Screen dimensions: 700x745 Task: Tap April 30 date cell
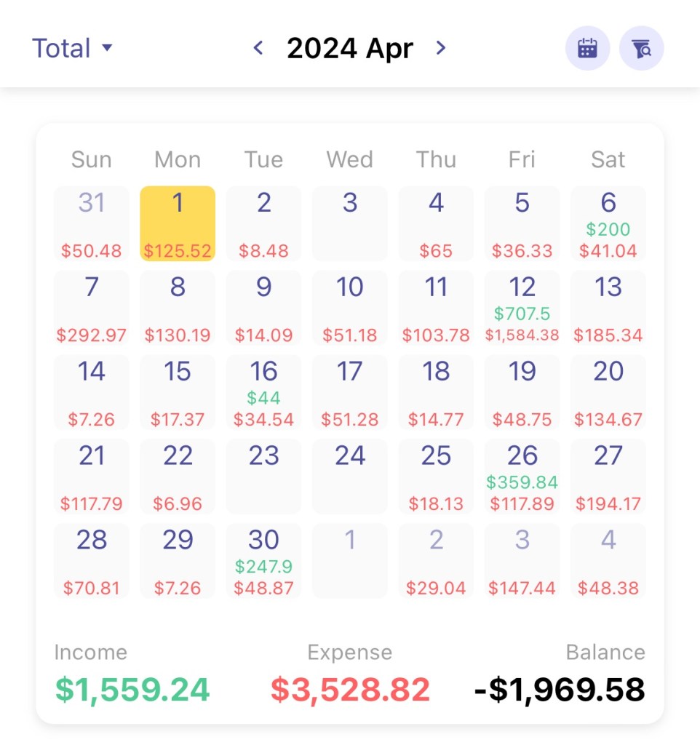click(263, 561)
